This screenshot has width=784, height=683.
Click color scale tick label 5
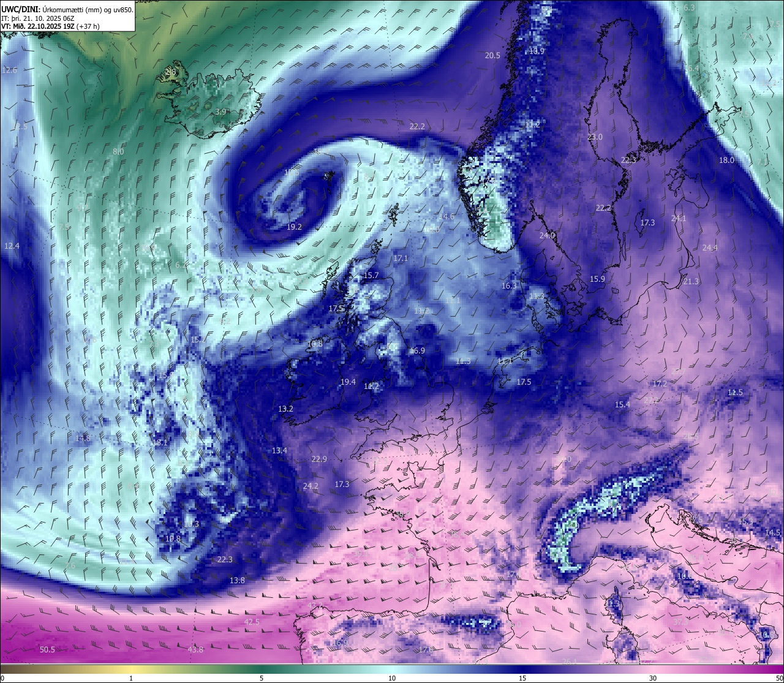tap(262, 678)
